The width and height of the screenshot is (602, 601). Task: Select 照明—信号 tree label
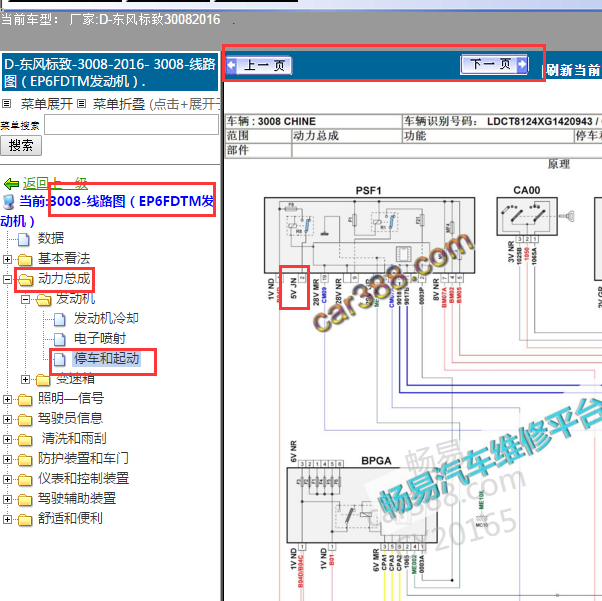[x=71, y=399]
